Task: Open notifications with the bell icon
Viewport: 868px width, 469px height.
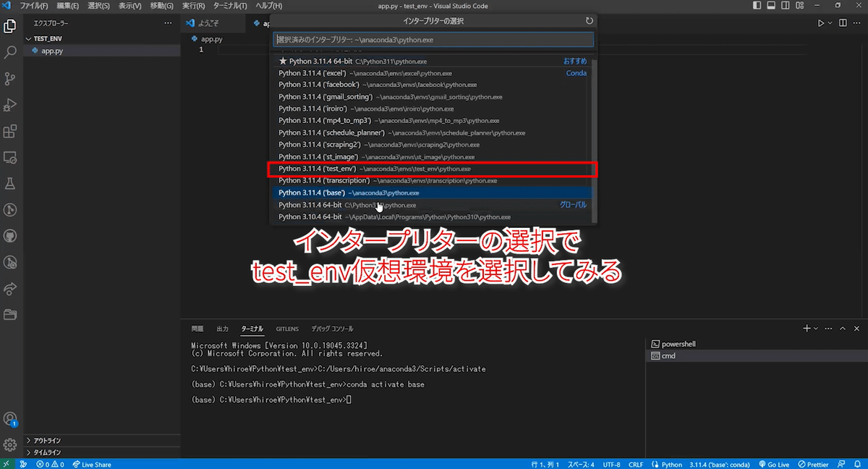Action: pos(857,464)
